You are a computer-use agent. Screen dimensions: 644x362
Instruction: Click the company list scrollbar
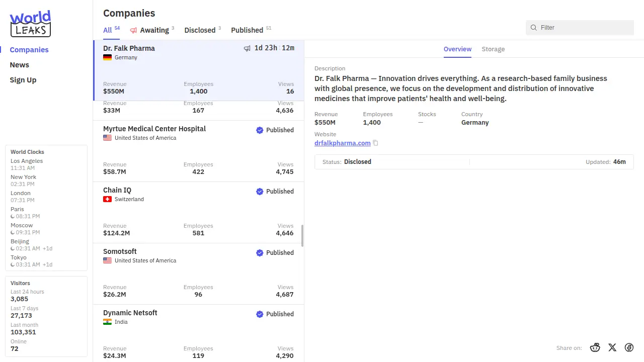pyautogui.click(x=302, y=235)
